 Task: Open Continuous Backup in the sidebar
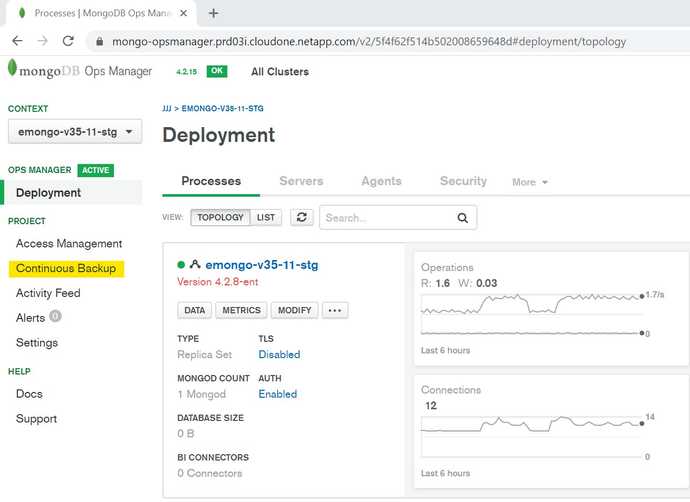point(66,268)
